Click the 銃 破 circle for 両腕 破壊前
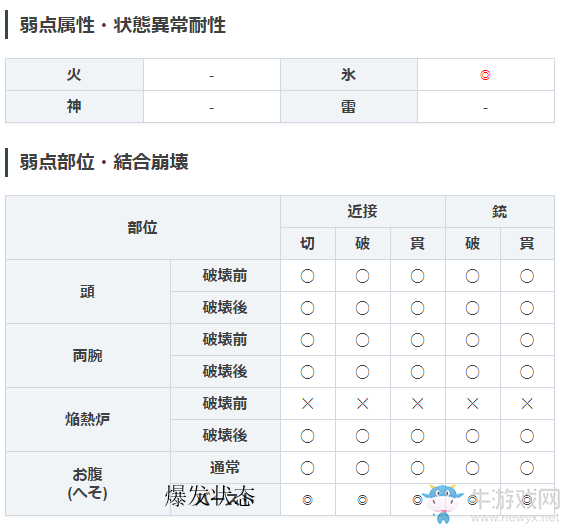The image size is (565, 529). 472,340
